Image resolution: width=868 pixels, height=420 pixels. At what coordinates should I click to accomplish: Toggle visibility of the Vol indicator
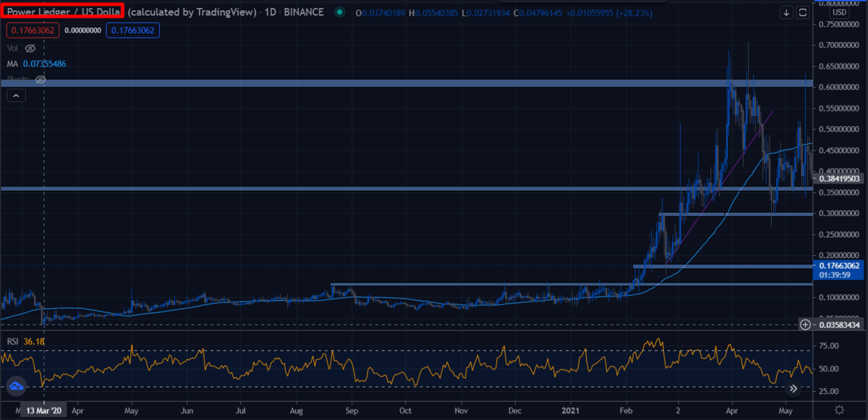pyautogui.click(x=30, y=48)
